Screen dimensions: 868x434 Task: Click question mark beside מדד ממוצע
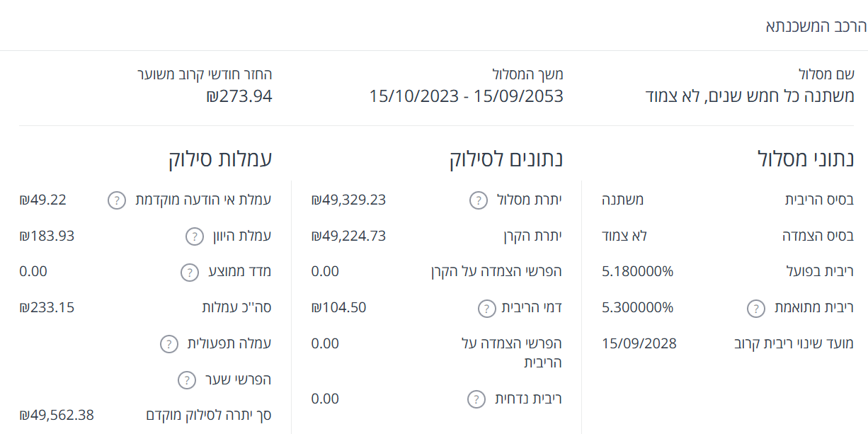point(189,273)
